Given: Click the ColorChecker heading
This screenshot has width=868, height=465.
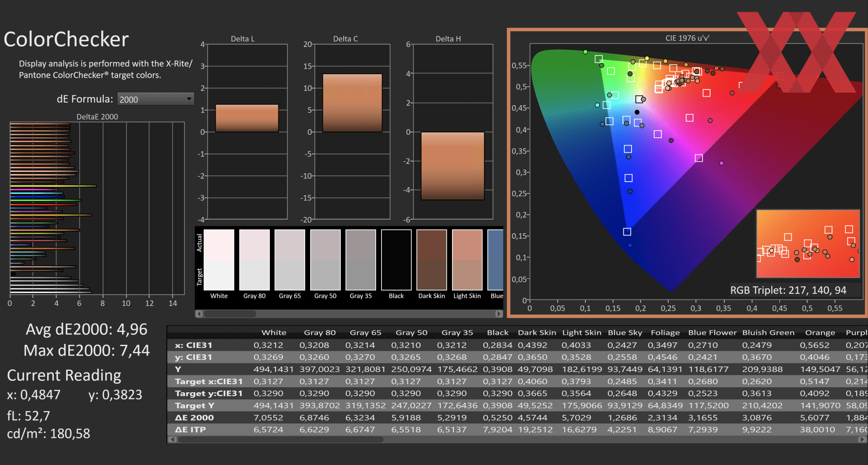Looking at the screenshot, I should 66,39.
